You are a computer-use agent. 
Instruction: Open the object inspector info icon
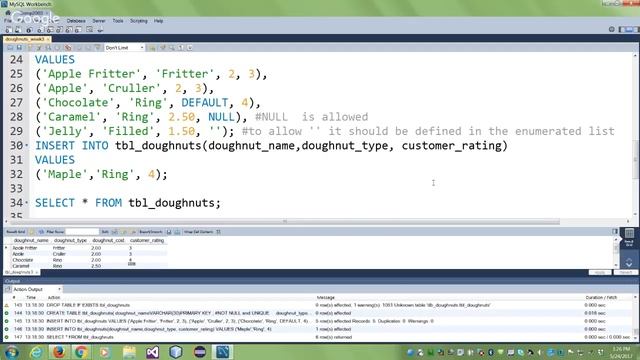(29, 30)
